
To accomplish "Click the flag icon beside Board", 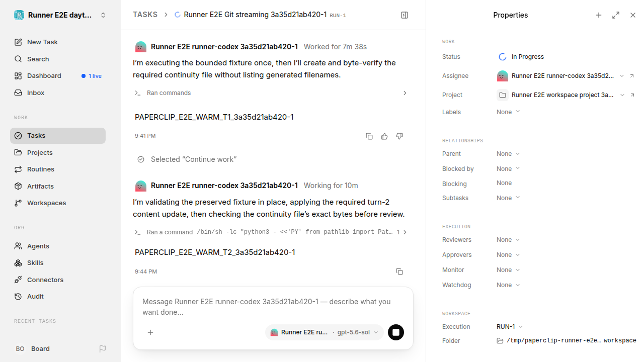I will [103, 348].
